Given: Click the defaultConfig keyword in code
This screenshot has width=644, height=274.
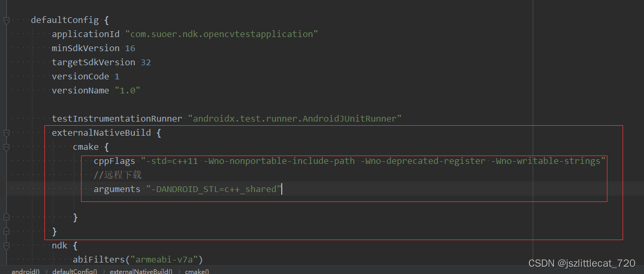Looking at the screenshot, I should (65, 20).
